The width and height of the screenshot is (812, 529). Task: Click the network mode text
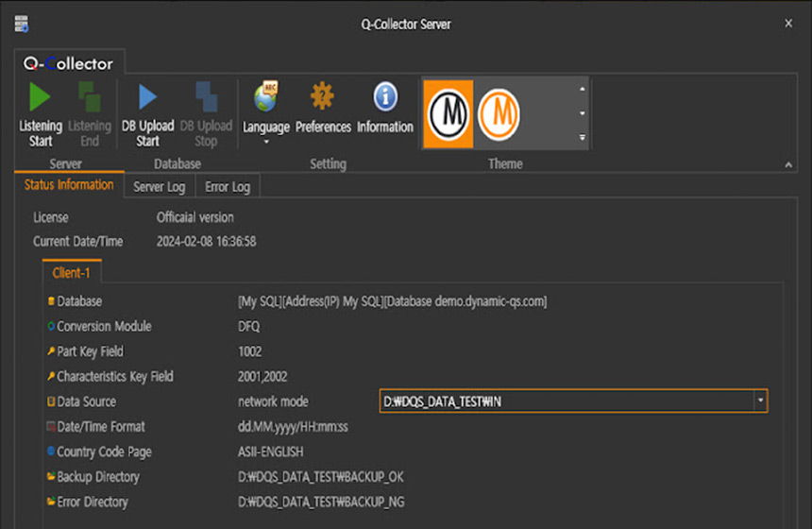tap(273, 401)
